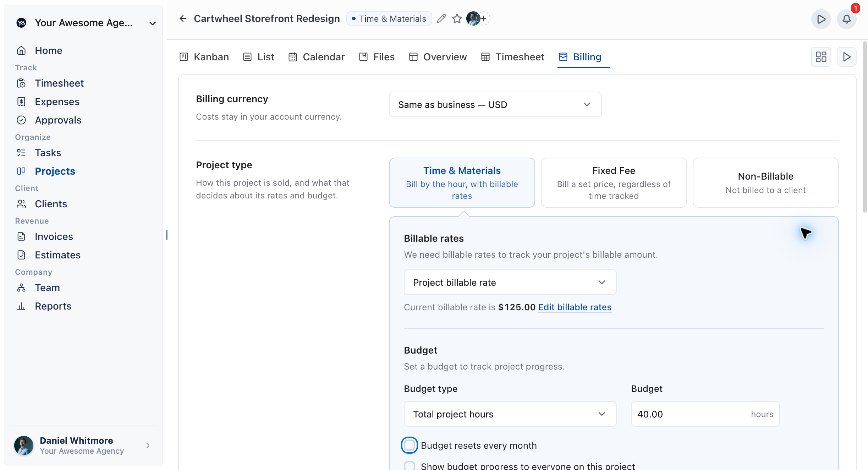Expand the agency switcher chevron
The width and height of the screenshot is (868, 470).
(153, 23)
